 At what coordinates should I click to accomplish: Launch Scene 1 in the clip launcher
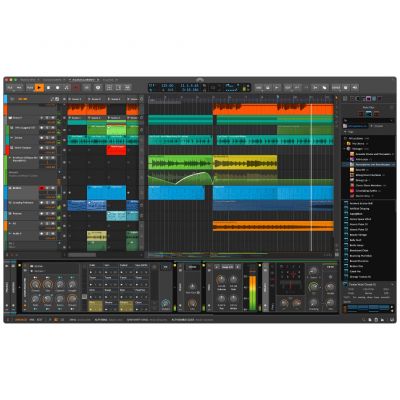click(77, 99)
